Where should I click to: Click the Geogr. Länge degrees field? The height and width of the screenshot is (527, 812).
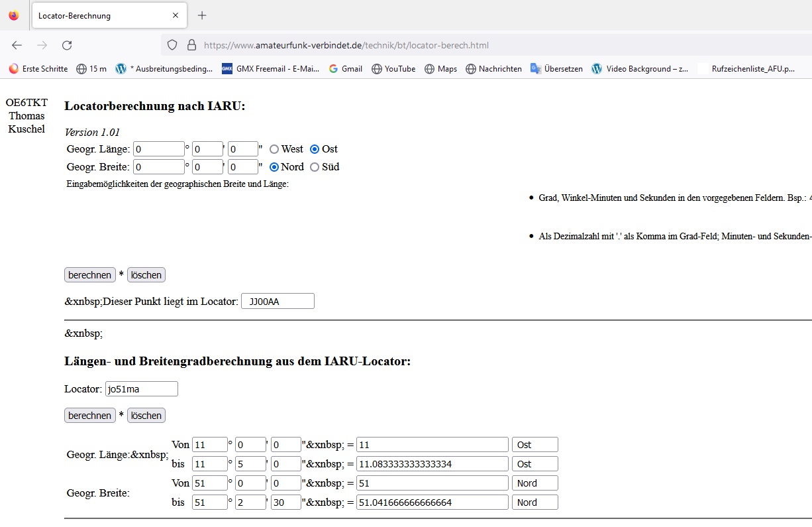click(x=158, y=149)
